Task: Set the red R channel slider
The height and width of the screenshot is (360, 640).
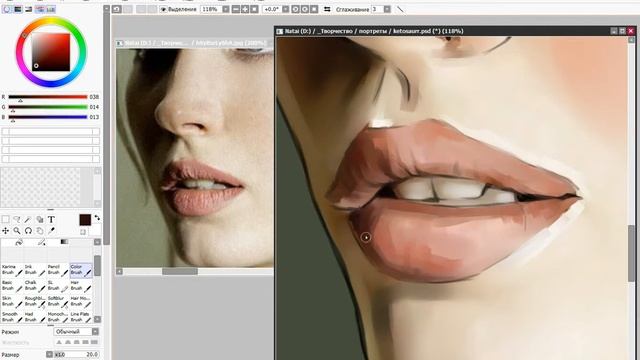Action: tap(48, 97)
